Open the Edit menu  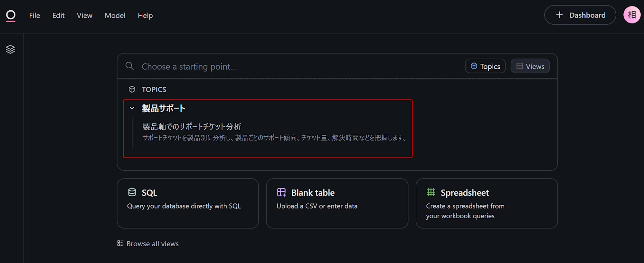pos(58,15)
